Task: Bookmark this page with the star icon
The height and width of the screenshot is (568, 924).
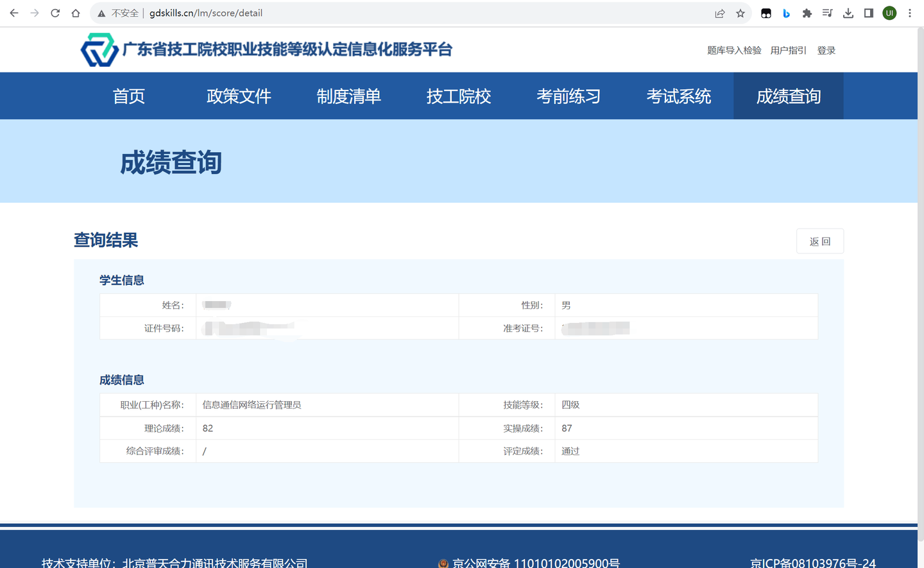Action: 740,13
